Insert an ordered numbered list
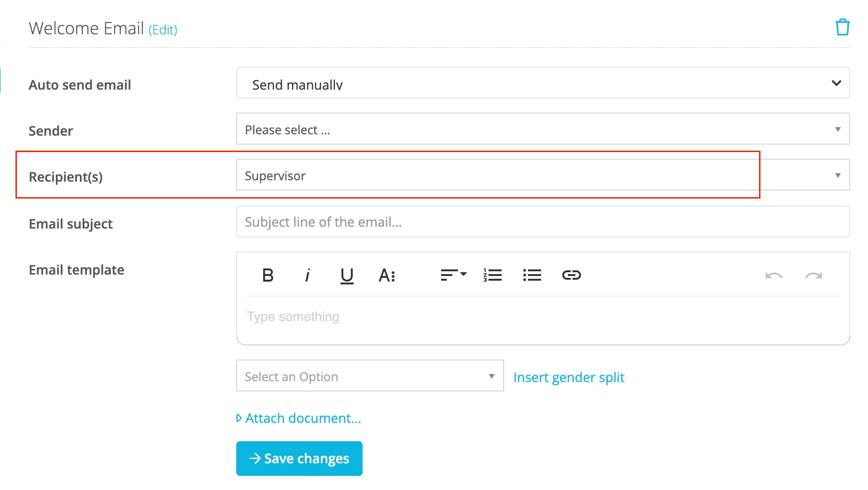 [x=493, y=275]
